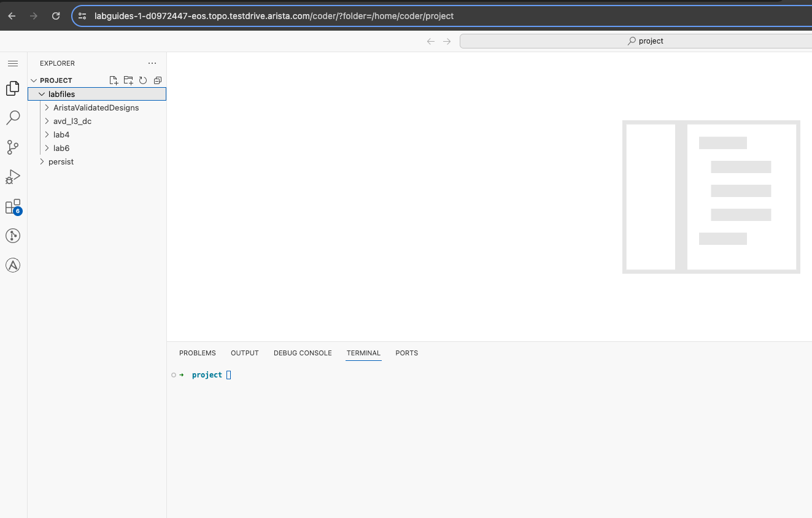This screenshot has height=518, width=812.
Task: Refresh the Explorer file tree
Action: point(143,80)
